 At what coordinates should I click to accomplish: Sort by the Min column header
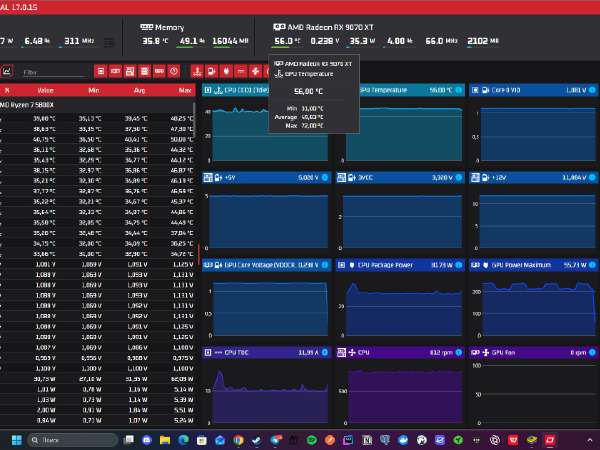click(x=94, y=91)
